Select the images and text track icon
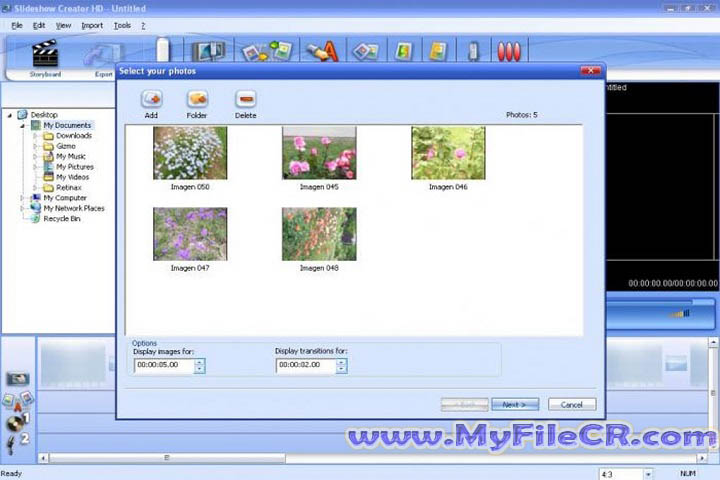The image size is (720, 480). click(18, 400)
